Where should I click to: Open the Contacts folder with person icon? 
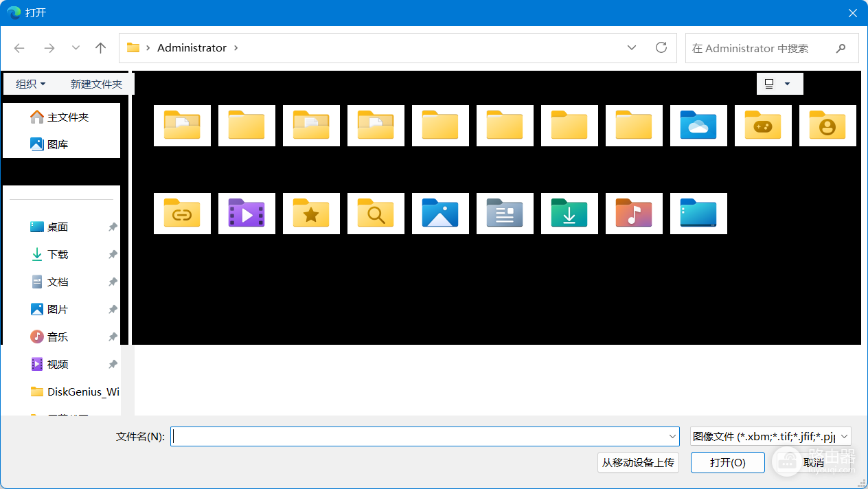(x=827, y=126)
